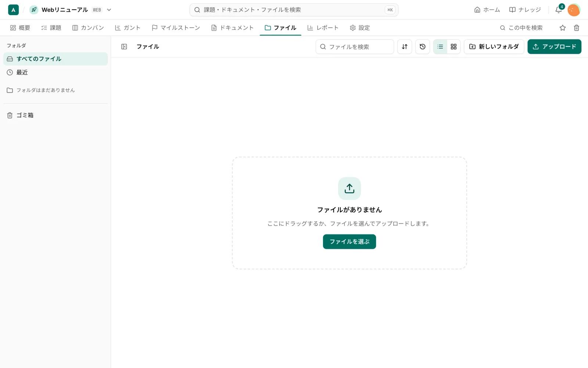Click the rocket project icon

tap(34, 10)
